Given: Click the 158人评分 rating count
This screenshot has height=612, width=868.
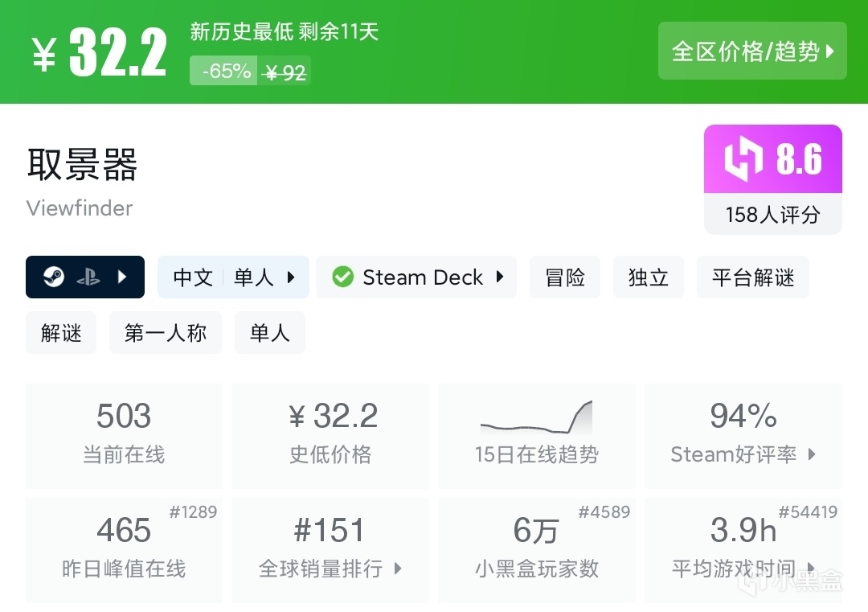Looking at the screenshot, I should (x=772, y=215).
